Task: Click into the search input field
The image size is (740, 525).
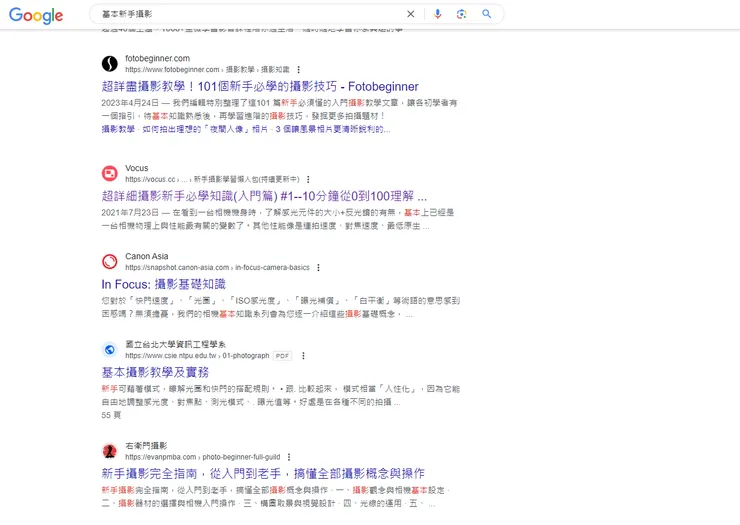Action: [250, 14]
